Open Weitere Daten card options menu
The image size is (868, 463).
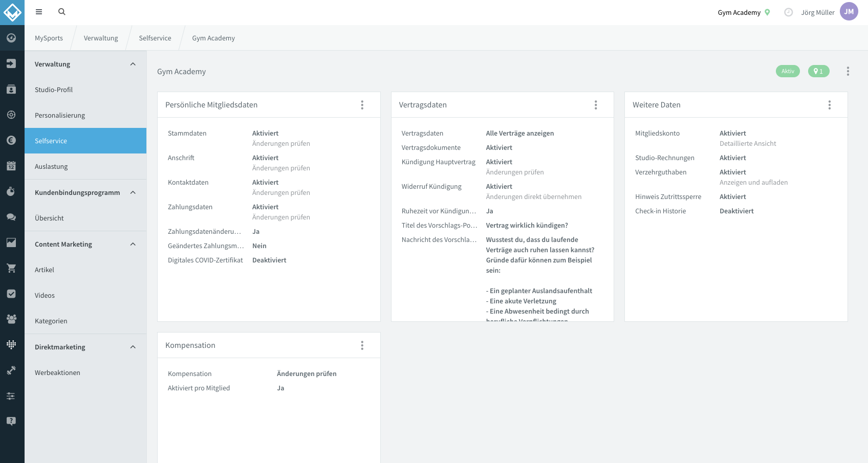830,105
